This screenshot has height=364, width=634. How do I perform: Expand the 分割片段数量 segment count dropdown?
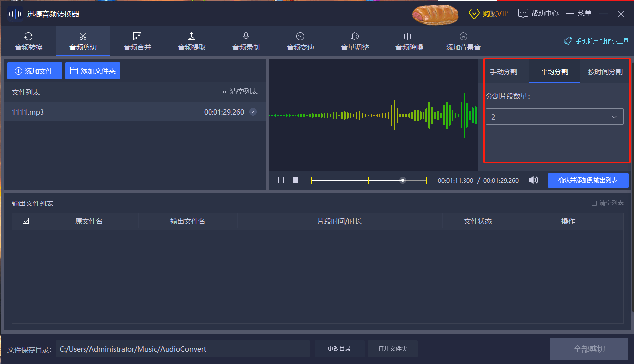click(554, 117)
